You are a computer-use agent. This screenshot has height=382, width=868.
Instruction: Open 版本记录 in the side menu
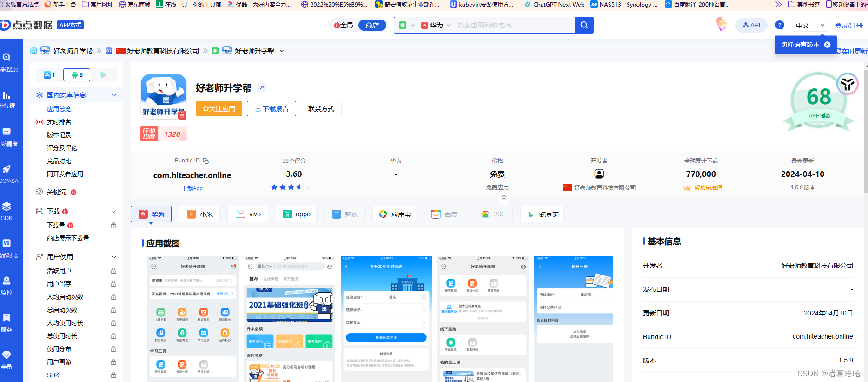click(x=59, y=135)
